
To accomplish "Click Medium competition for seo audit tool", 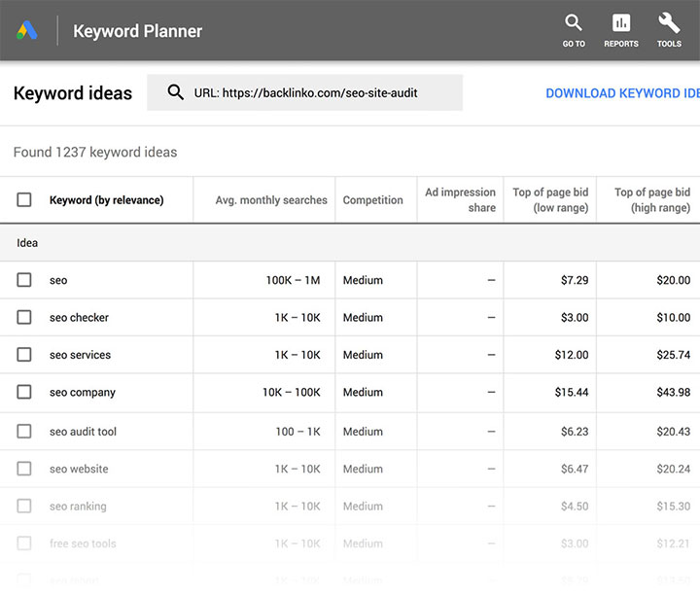I will pyautogui.click(x=363, y=432).
